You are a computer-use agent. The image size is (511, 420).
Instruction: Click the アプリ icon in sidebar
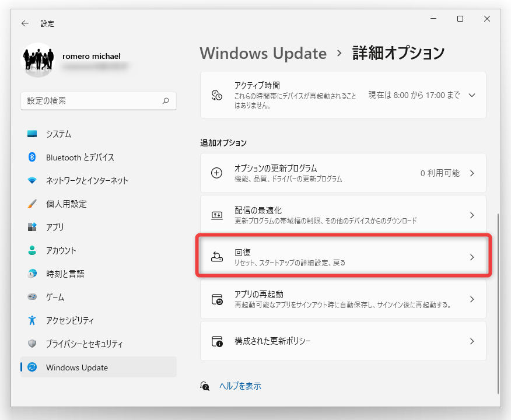point(32,227)
